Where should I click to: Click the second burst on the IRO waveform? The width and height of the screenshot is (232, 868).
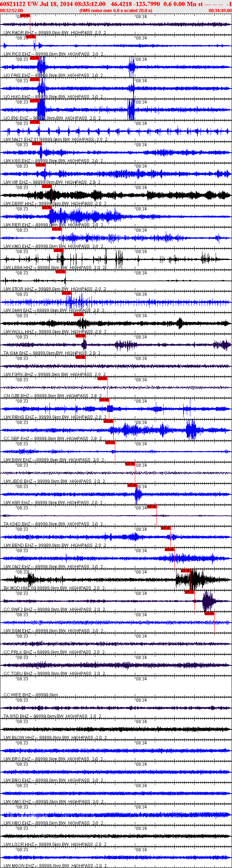point(131,110)
